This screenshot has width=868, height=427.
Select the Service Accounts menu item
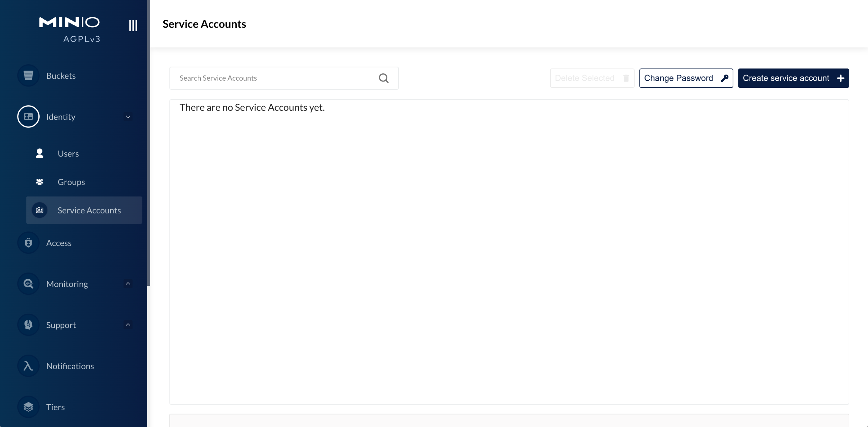[x=89, y=210]
